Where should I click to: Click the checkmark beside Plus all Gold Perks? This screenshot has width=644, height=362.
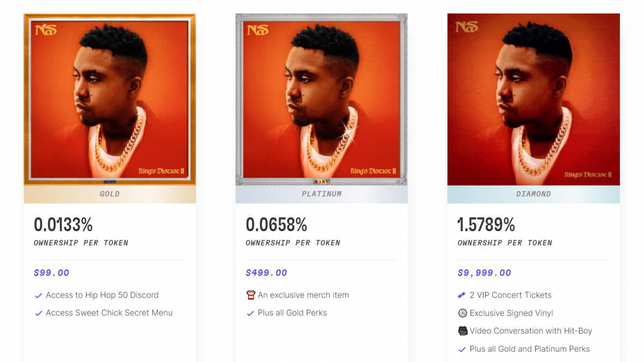point(251,313)
